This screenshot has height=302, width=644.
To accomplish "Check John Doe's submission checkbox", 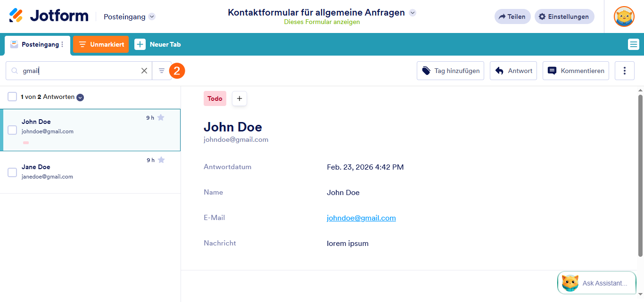I will pos(12,131).
